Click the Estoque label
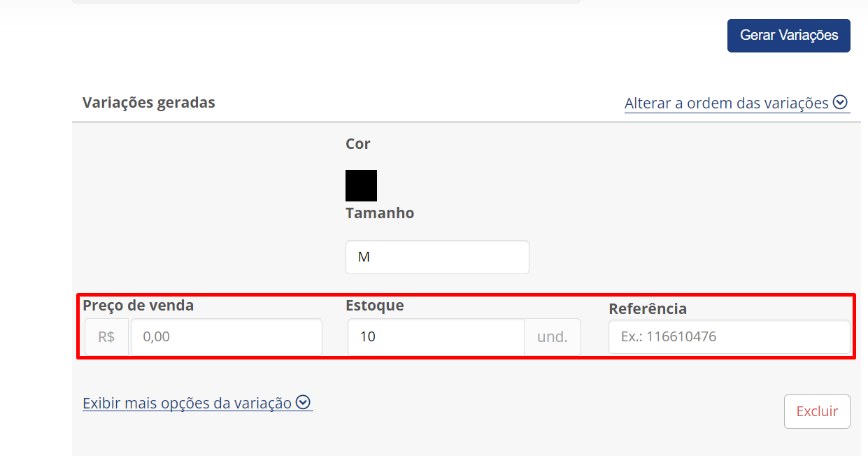The image size is (868, 456). 375,305
